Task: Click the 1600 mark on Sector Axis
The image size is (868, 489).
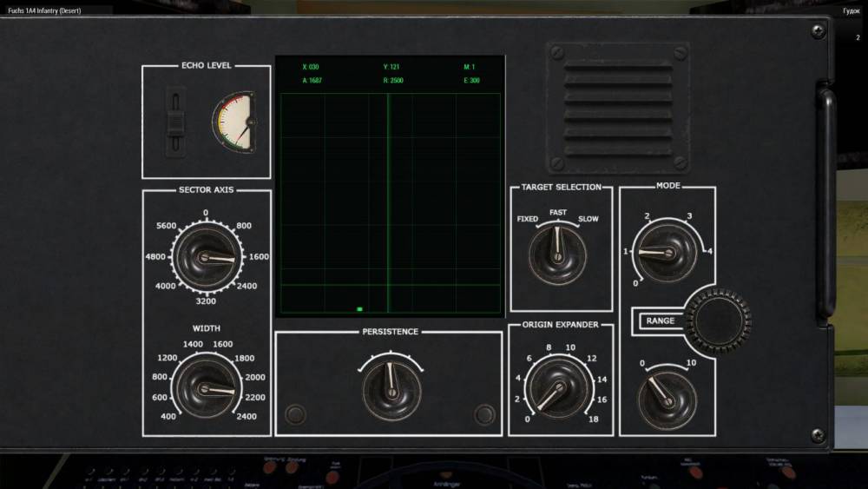Action: [x=259, y=256]
